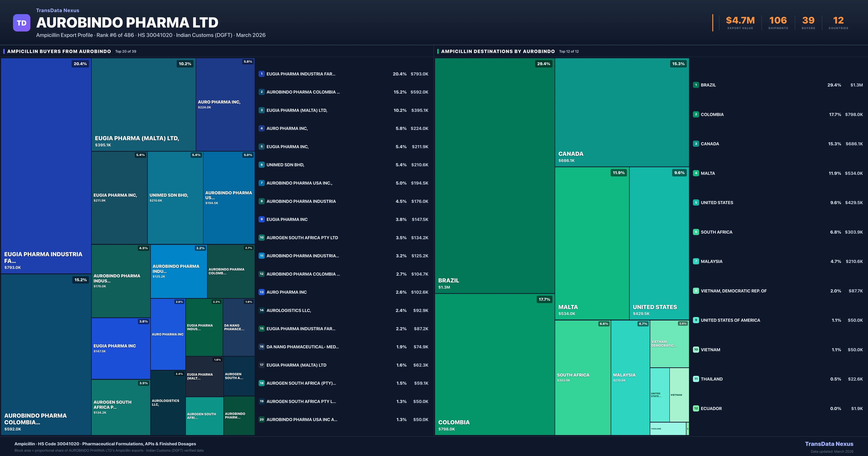Screen dimensions: 868x456
Task: Click rank badge 6 beside South Africa
Action: pos(696,232)
